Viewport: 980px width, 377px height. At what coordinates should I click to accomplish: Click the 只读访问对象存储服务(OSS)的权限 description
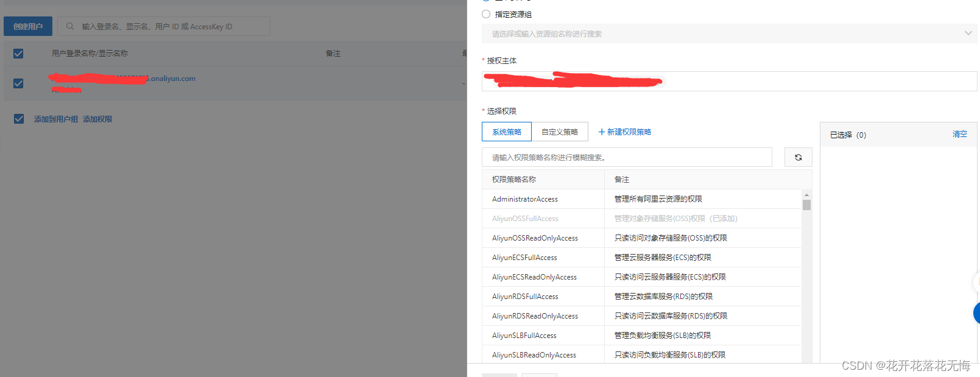[x=671, y=238]
